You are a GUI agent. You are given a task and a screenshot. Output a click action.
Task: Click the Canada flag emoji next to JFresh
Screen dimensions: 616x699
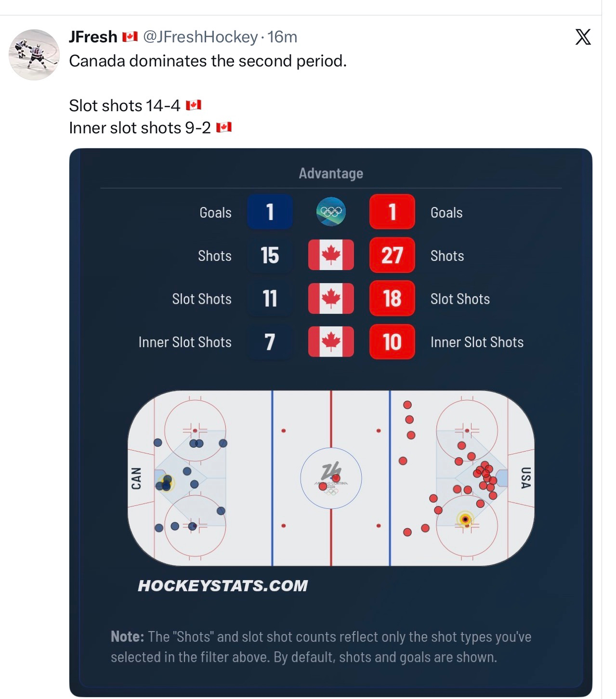[x=130, y=37]
